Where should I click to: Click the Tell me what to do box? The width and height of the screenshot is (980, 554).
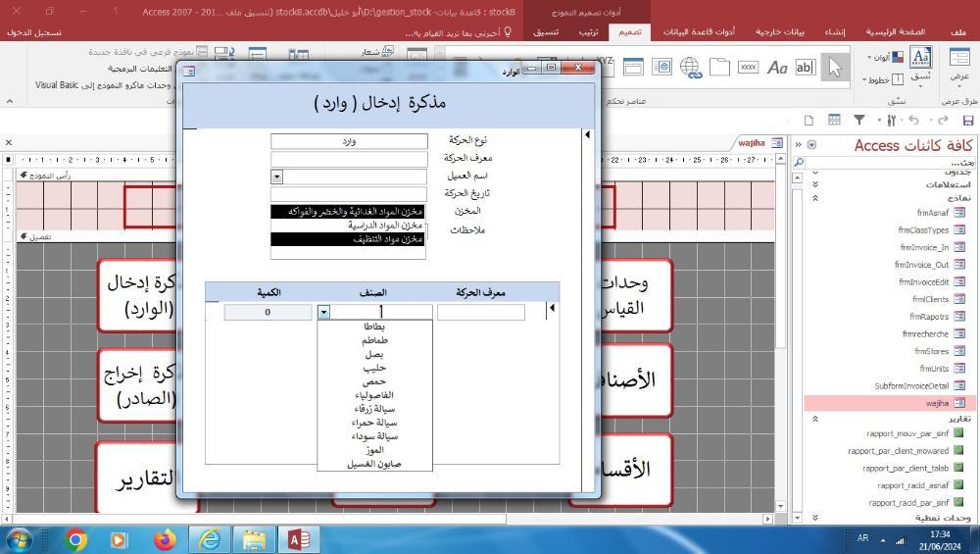458,32
